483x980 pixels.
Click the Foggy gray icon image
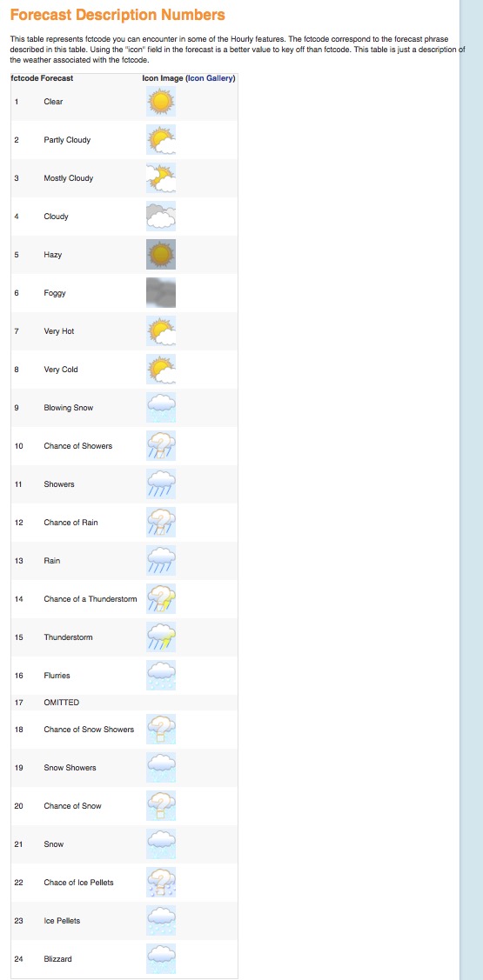[x=161, y=292]
